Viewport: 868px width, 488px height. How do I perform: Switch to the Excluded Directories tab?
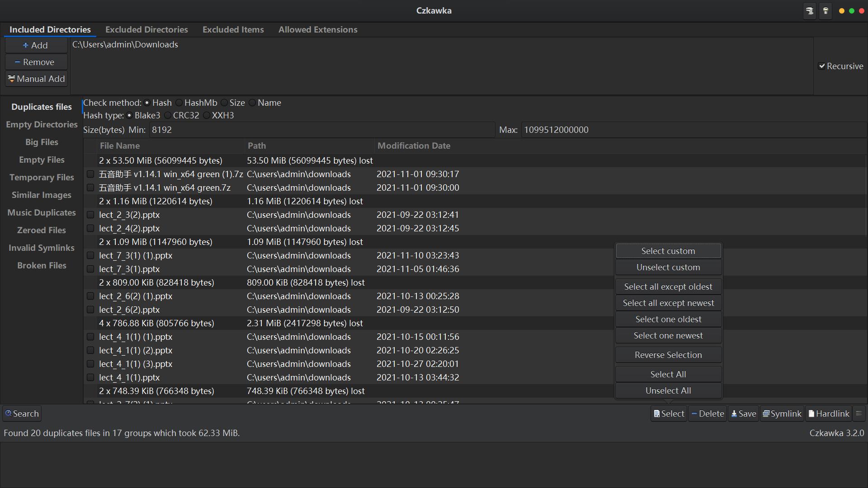click(146, 29)
